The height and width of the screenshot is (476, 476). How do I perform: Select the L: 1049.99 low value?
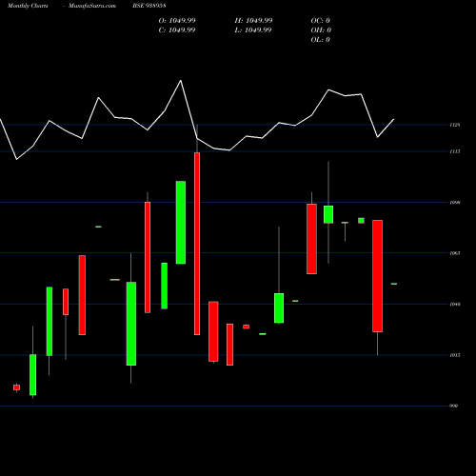(x=253, y=30)
